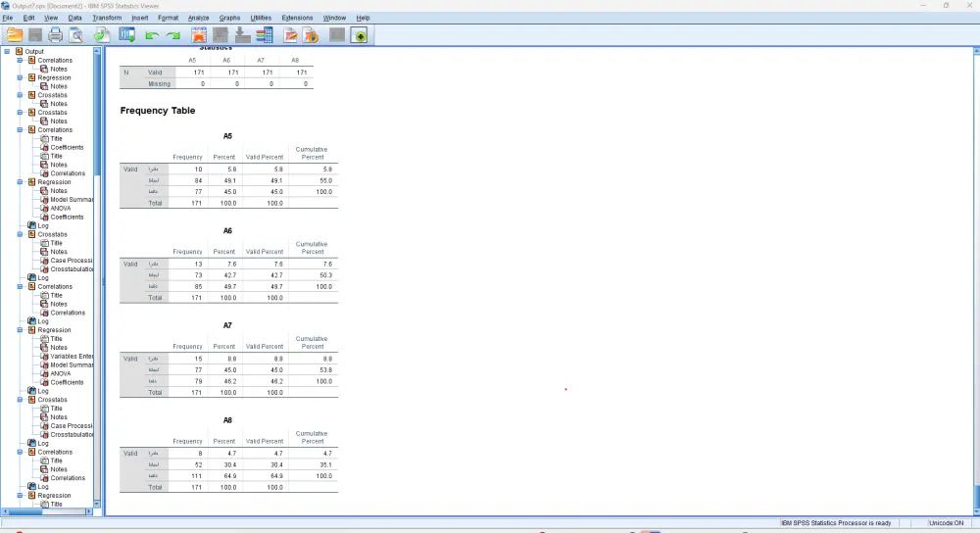
Task: Select the 'A5' table title
Action: [227, 136]
